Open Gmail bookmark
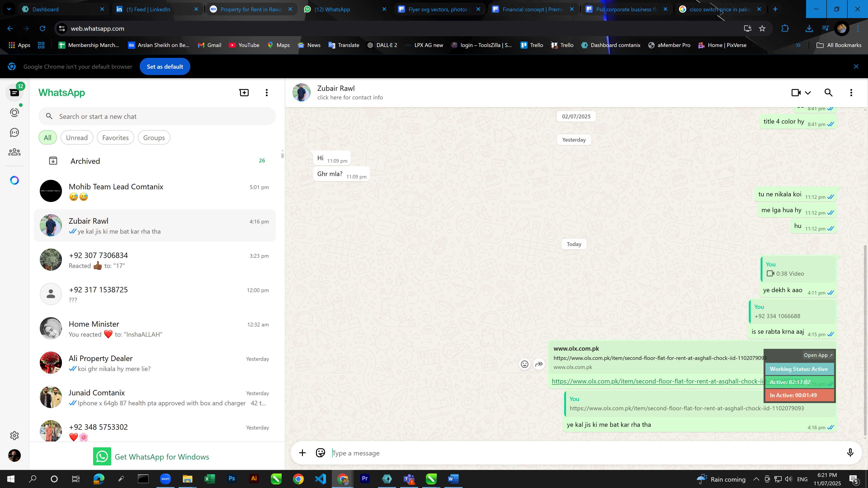868x488 pixels. click(x=209, y=45)
